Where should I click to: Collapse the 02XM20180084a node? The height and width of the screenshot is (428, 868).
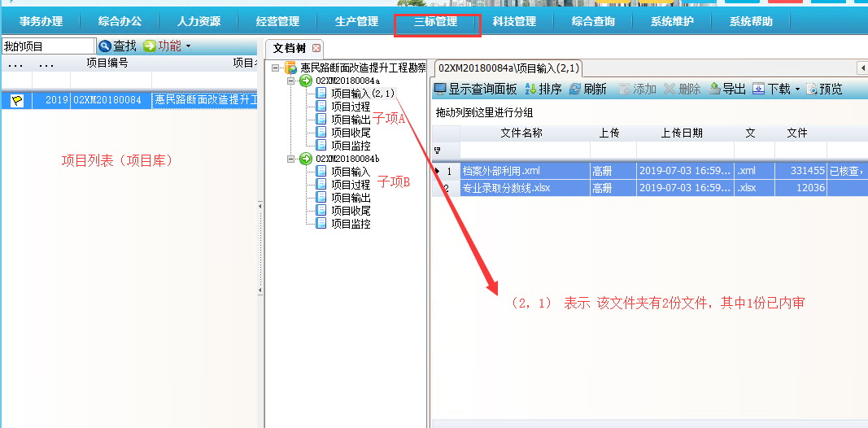click(291, 81)
